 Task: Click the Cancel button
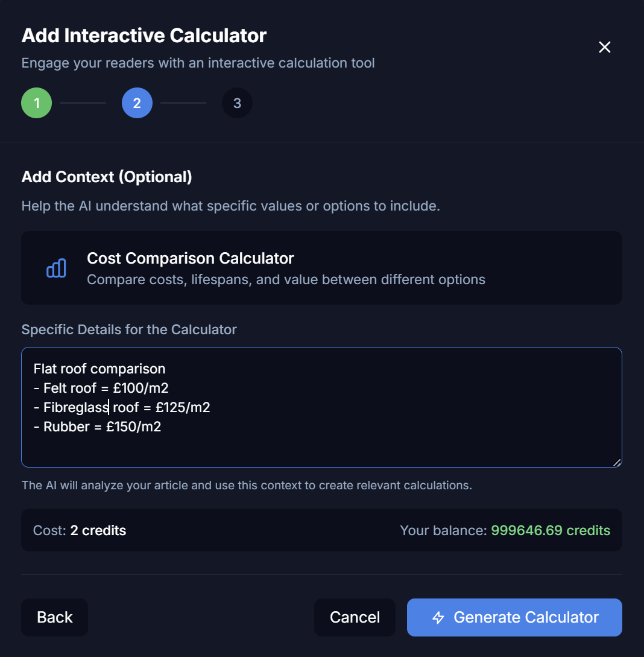pos(355,617)
